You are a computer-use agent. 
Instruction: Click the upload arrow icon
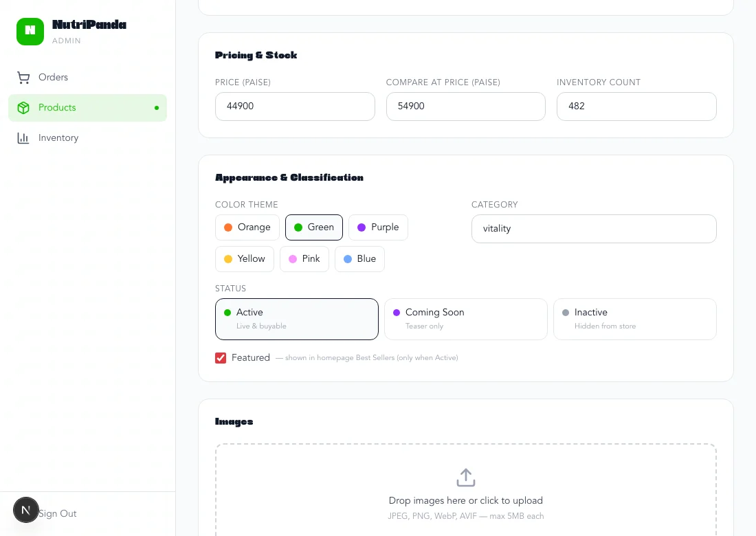point(466,477)
